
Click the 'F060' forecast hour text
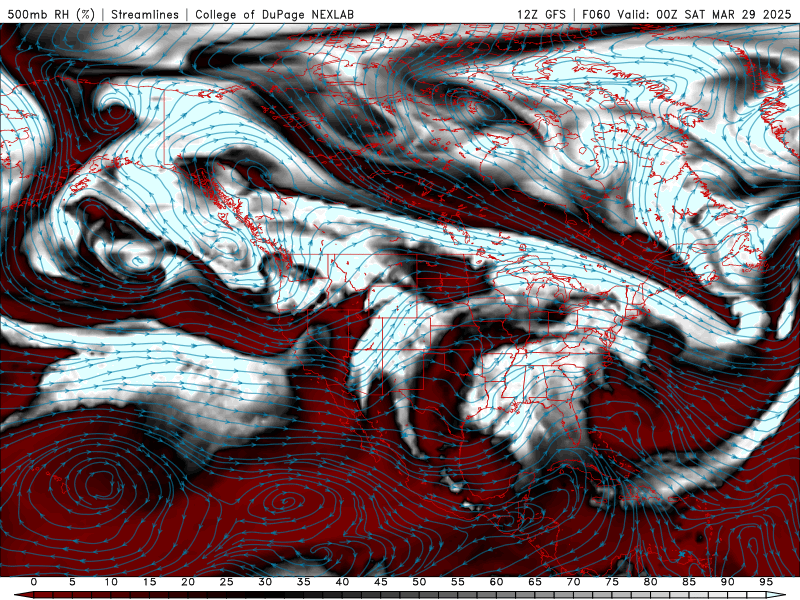click(x=596, y=14)
